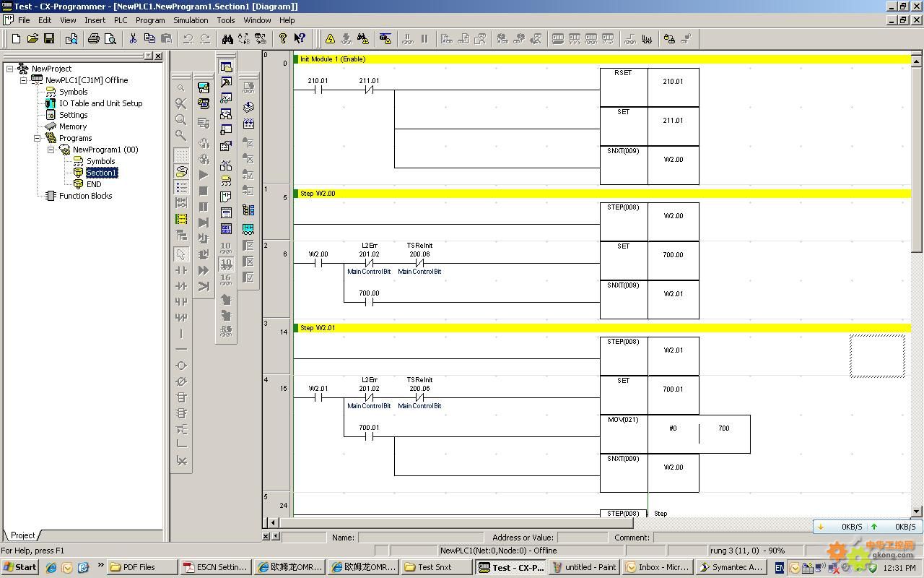Open the PLC menu

tap(121, 20)
